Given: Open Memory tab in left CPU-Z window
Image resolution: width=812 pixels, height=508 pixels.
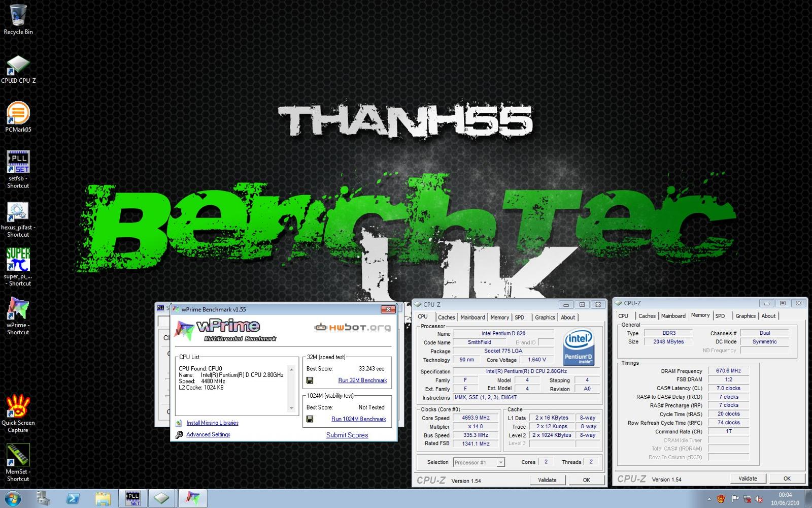Looking at the screenshot, I should coord(499,317).
